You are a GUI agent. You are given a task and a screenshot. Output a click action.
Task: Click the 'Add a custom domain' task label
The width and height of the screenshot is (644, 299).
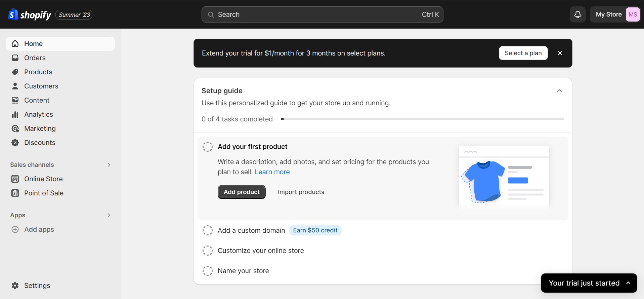click(x=251, y=230)
